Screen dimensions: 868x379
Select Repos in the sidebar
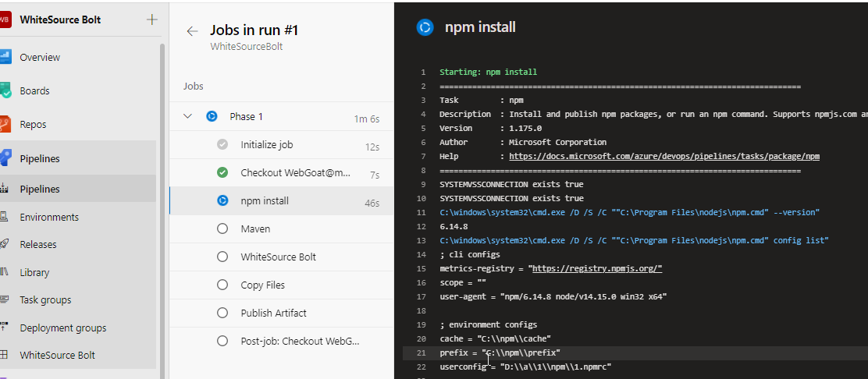click(34, 125)
